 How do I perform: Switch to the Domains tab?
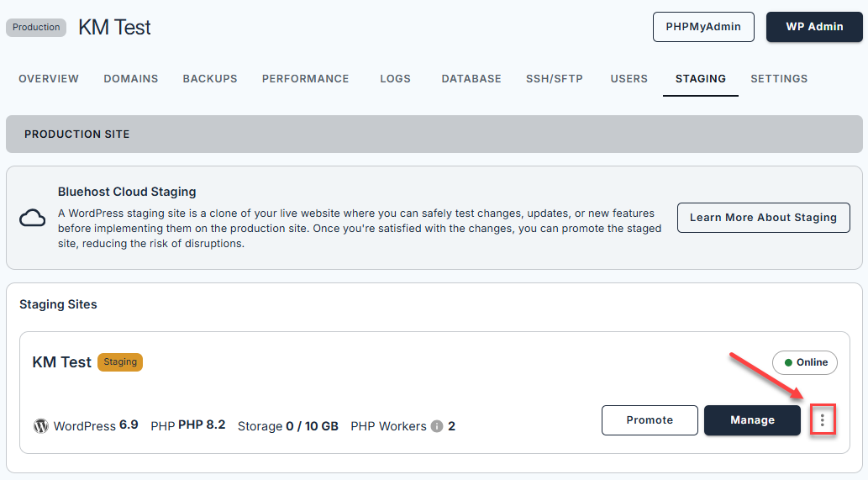(131, 79)
